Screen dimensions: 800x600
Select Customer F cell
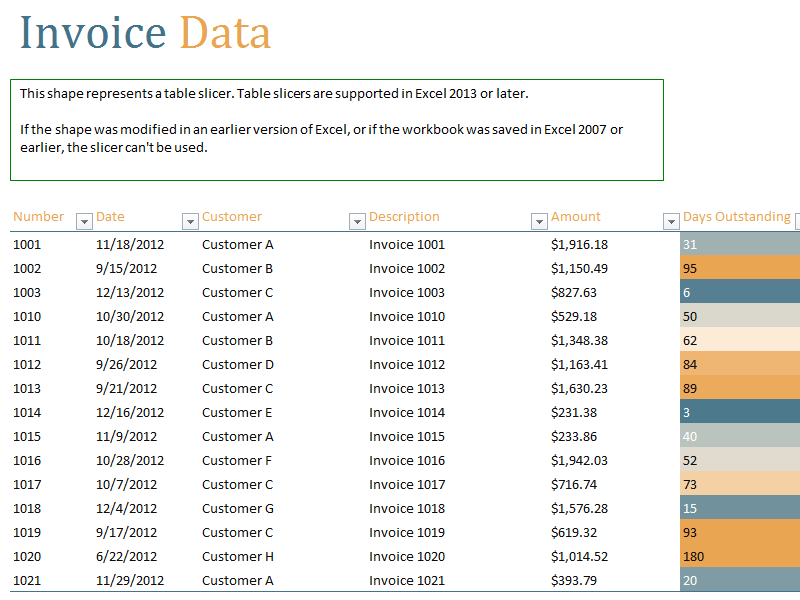point(237,461)
